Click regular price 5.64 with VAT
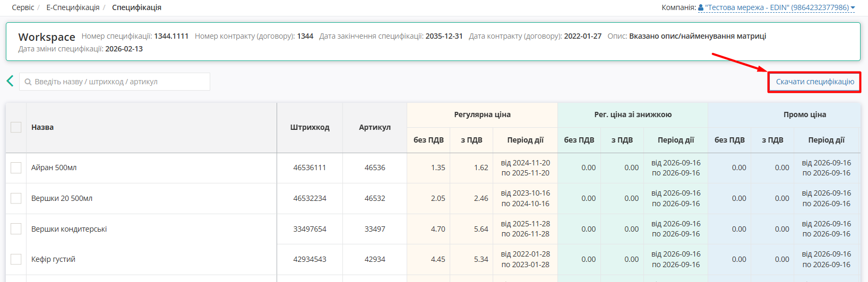868x282 pixels. [x=481, y=229]
